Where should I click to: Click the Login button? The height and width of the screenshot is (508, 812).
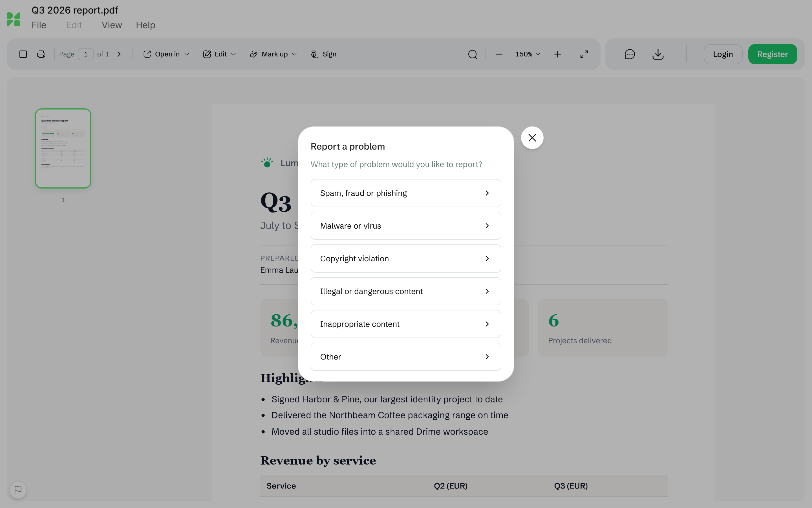click(x=723, y=54)
